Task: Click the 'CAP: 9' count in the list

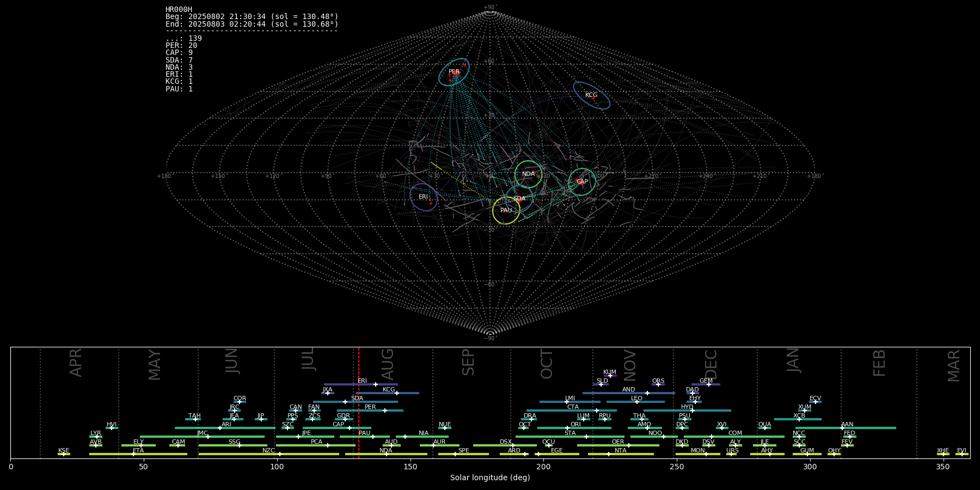Action: click(x=179, y=53)
